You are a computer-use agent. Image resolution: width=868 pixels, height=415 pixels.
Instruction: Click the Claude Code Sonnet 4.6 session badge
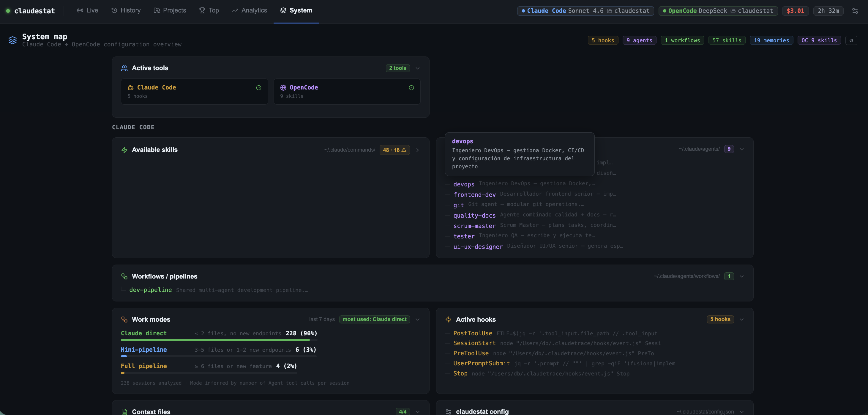(x=585, y=11)
